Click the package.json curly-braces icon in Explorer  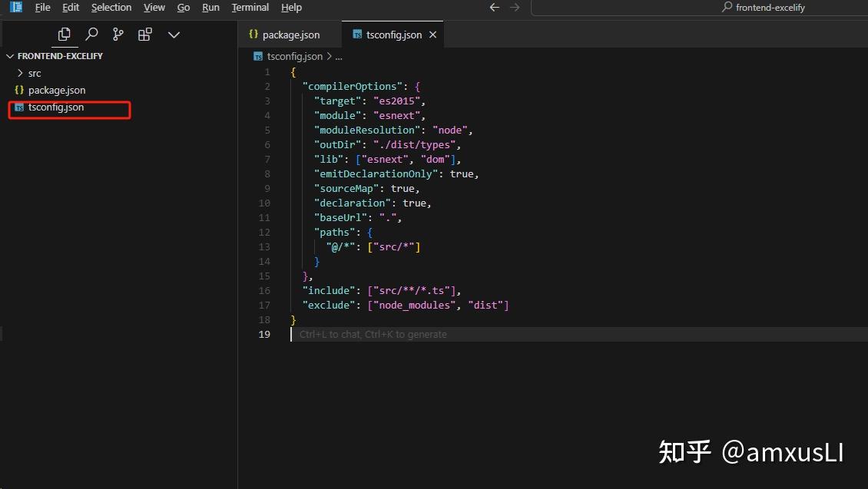tap(18, 90)
